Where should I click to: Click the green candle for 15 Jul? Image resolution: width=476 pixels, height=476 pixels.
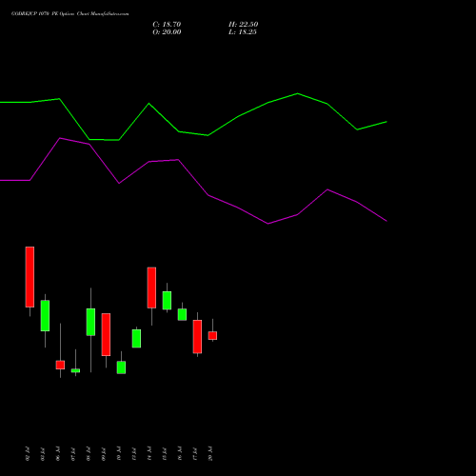coord(167,300)
